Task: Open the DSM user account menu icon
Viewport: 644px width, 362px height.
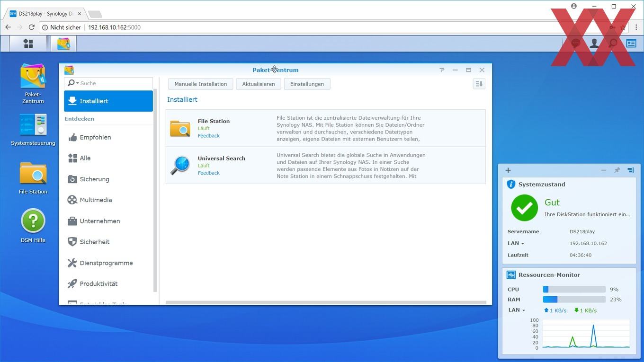Action: (x=594, y=44)
